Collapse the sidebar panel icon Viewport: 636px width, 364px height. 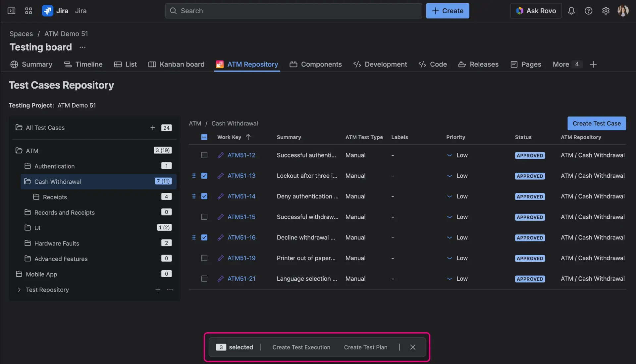click(11, 11)
